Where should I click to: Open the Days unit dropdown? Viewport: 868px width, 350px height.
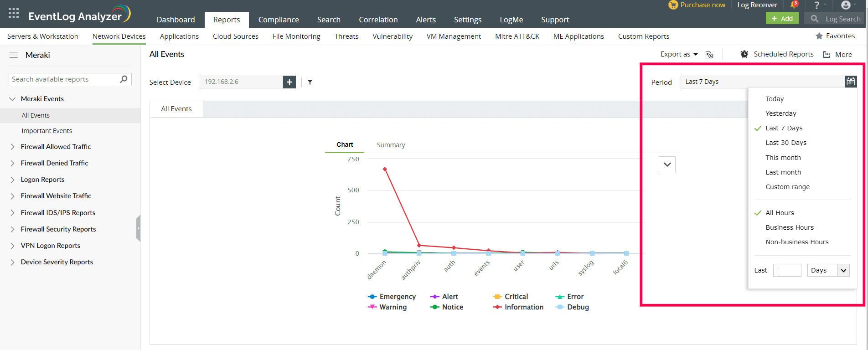pos(828,270)
